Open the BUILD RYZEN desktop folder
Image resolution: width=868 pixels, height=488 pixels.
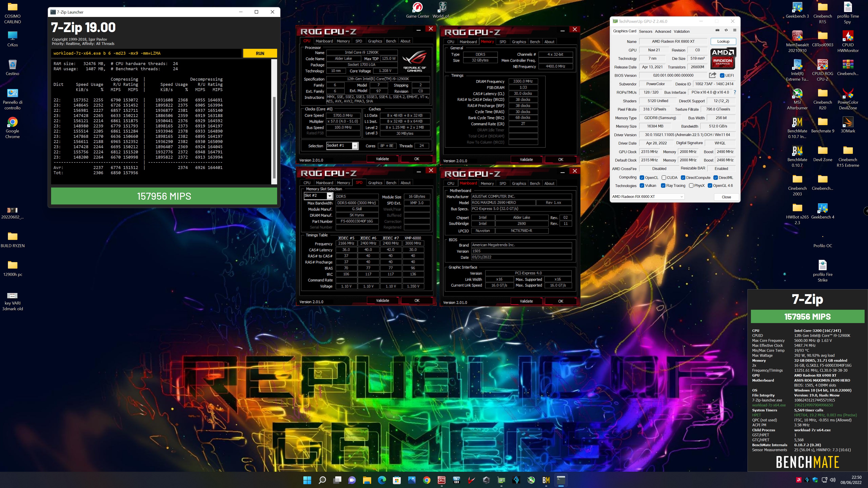pyautogui.click(x=12, y=239)
